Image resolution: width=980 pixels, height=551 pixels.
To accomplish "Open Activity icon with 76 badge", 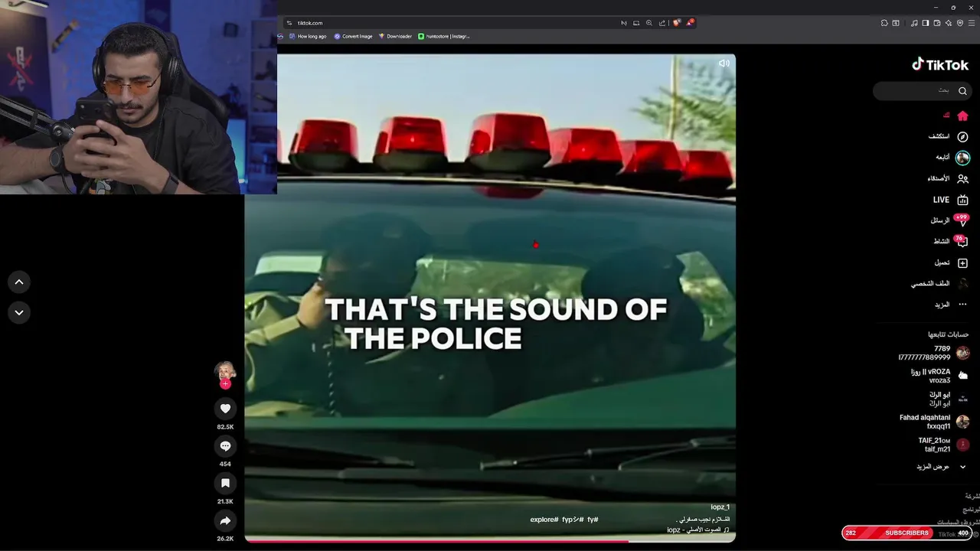I will click(962, 242).
